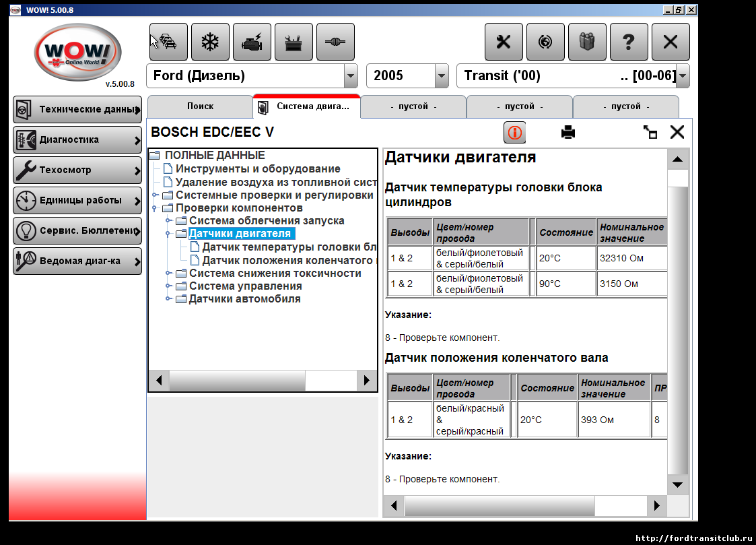Click the Датчики двигателя heading in content pane
Image resolution: width=756 pixels, height=545 pixels.
point(460,157)
